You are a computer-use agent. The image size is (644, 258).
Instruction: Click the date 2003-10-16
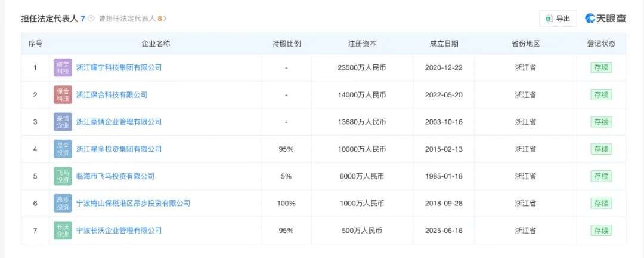tap(444, 122)
